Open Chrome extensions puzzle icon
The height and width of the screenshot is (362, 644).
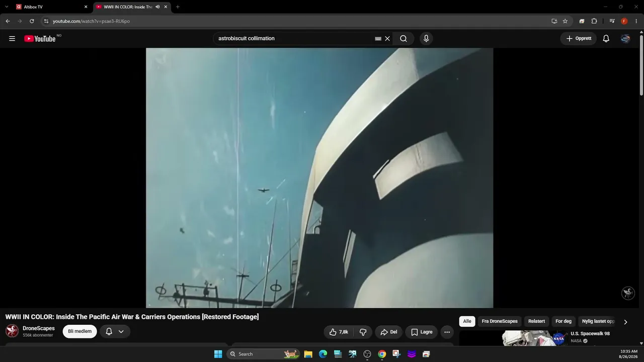(x=594, y=21)
